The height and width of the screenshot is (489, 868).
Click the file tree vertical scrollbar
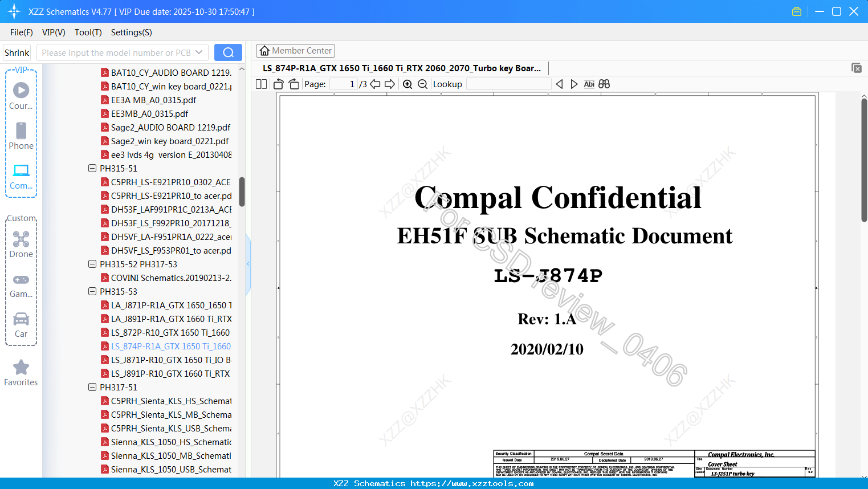tap(242, 191)
